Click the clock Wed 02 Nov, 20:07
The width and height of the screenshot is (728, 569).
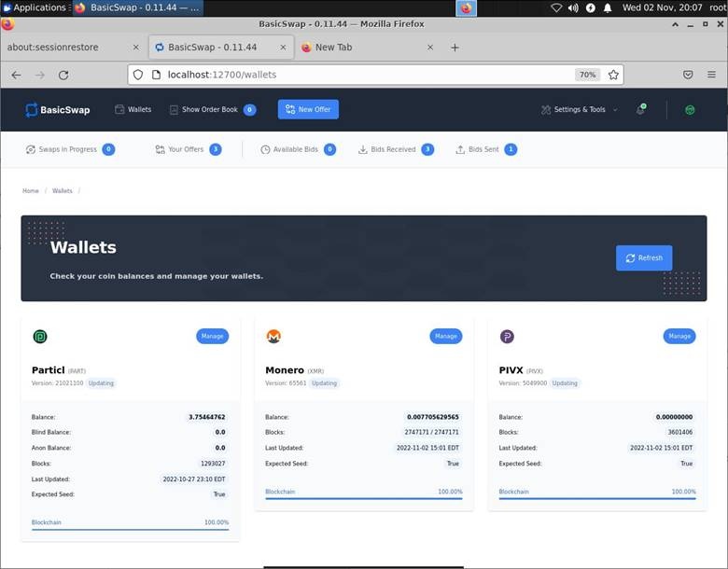(662, 7)
